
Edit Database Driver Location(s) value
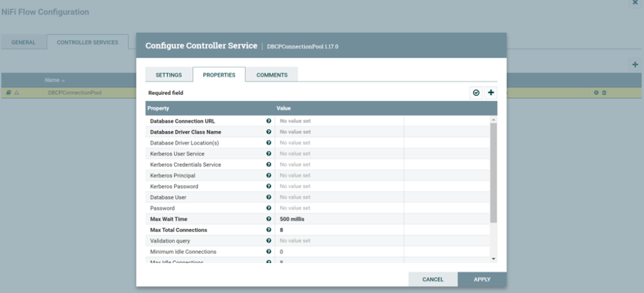[340, 143]
